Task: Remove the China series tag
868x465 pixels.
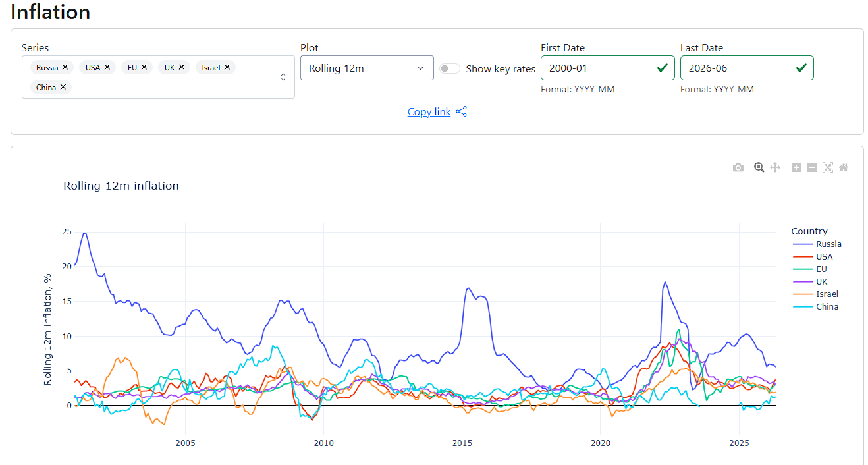Action: (x=63, y=87)
